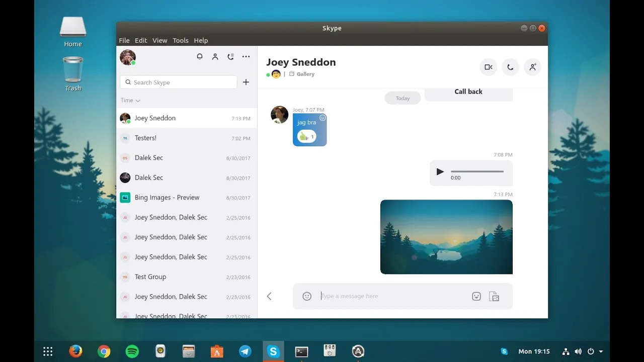Open the Home drive icon on desktop
The image size is (644, 362).
(73, 32)
